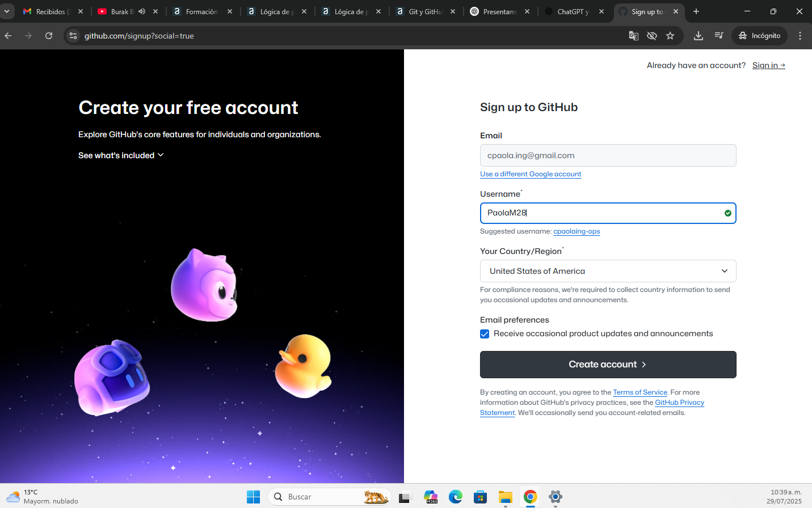
Task: Click the Username input field
Action: [x=608, y=213]
